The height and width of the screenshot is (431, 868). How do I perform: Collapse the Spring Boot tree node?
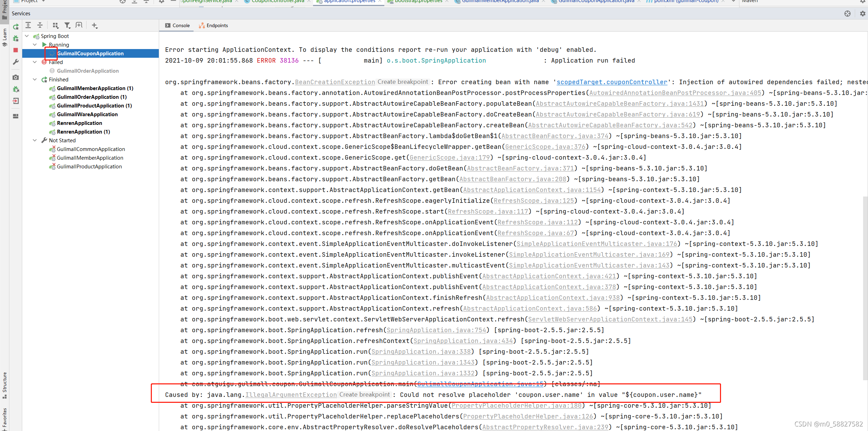[27, 36]
